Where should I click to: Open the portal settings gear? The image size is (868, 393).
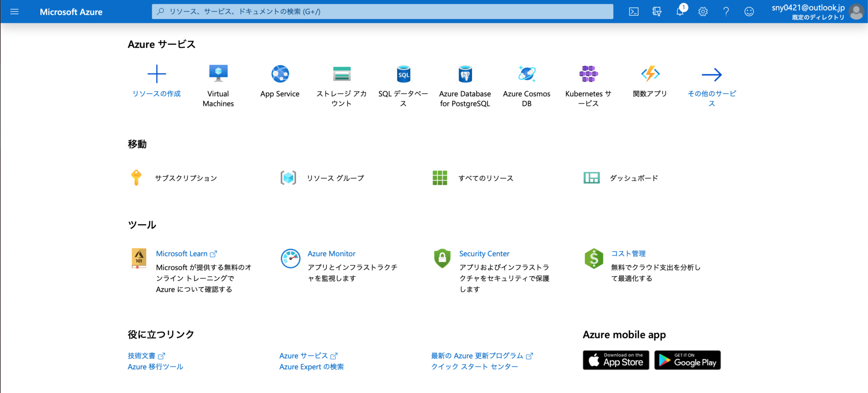(703, 11)
